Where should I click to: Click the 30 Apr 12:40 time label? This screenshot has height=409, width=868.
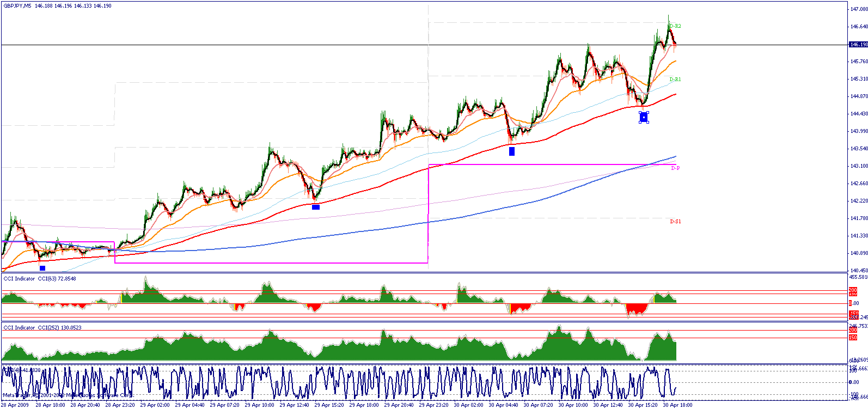pos(608,405)
